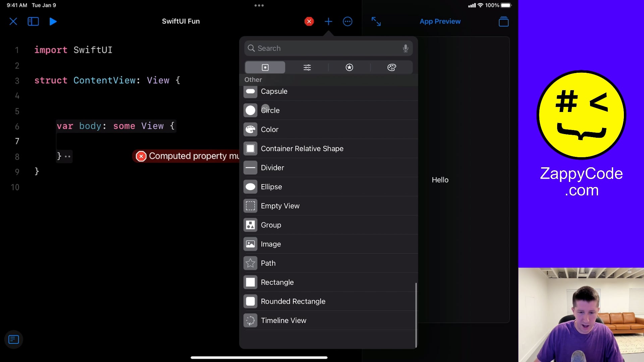Select the Rounded Rectangle icon
Image resolution: width=644 pixels, height=362 pixels.
click(250, 301)
